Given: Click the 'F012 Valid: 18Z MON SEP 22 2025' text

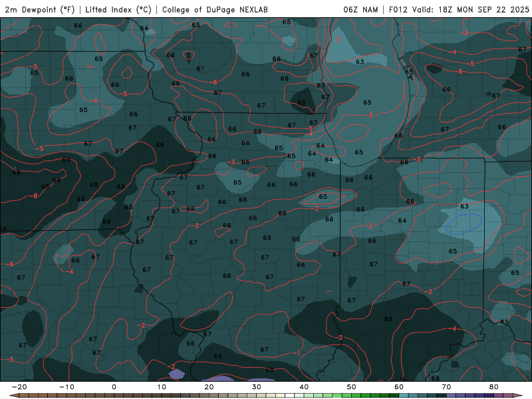Looking at the screenshot, I should tap(459, 9).
